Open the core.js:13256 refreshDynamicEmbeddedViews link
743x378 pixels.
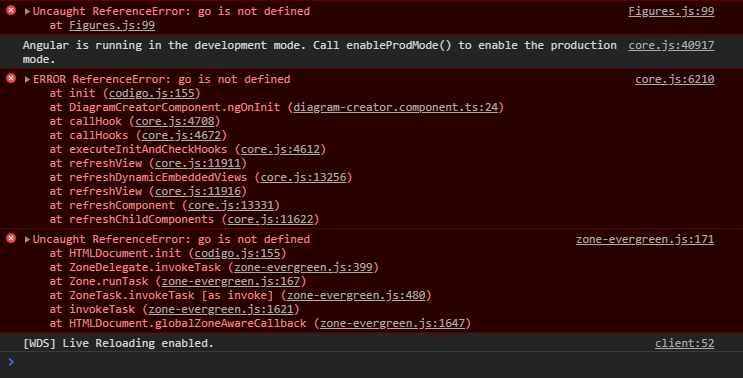303,177
